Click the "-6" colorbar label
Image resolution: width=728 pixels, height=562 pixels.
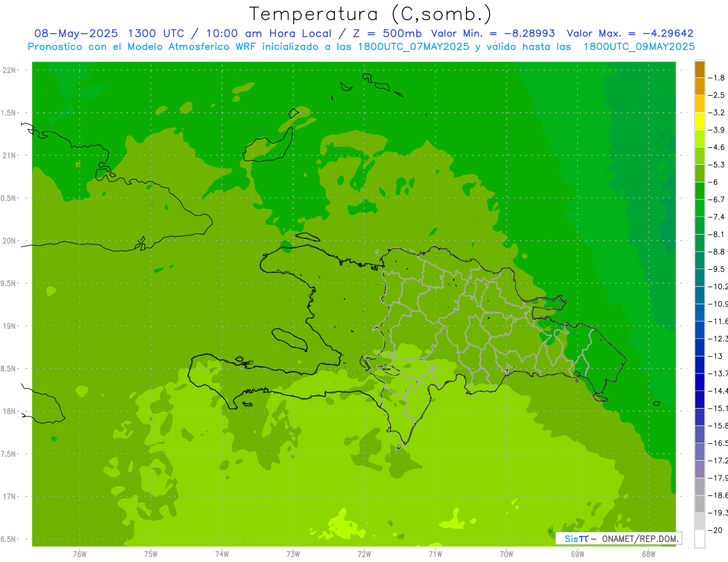tap(713, 182)
